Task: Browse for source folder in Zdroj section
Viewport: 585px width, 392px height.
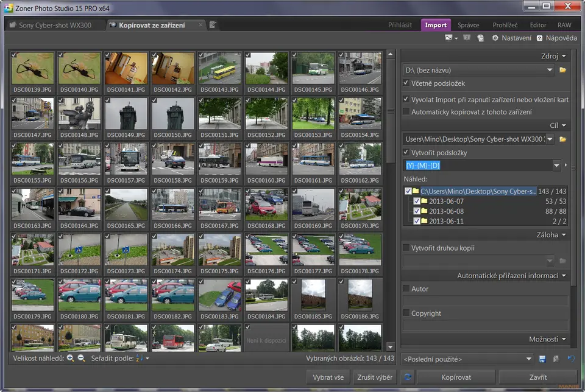Action: pos(563,70)
